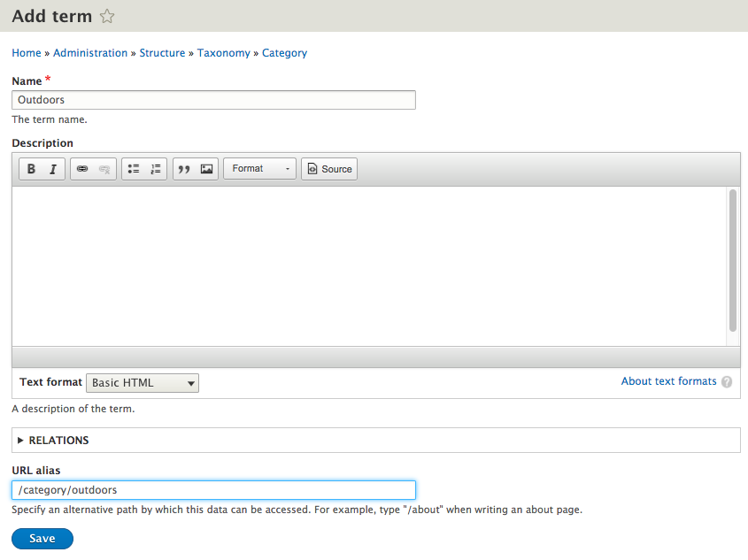Click the URL alias input field
Image resolution: width=748 pixels, height=560 pixels.
213,490
